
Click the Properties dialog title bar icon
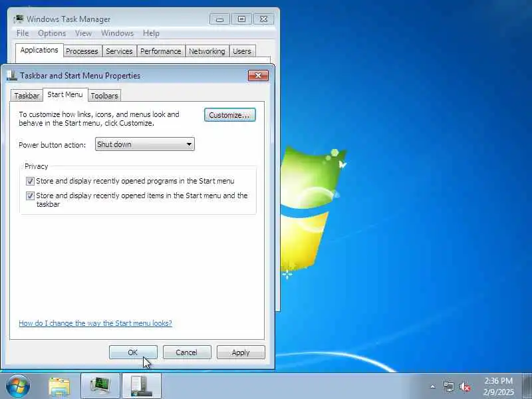pos(11,75)
